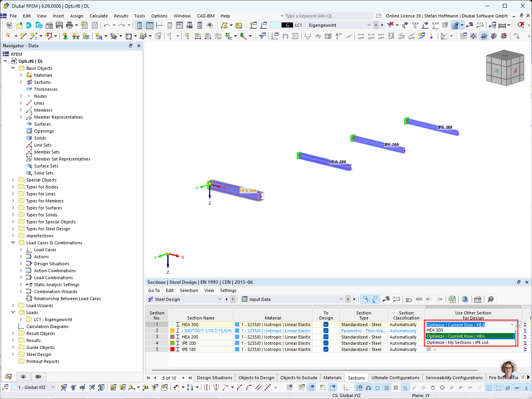This screenshot has height=399, width=532.
Task: Switch to the Materials tab in the Sections panel
Action: pyautogui.click(x=332, y=377)
